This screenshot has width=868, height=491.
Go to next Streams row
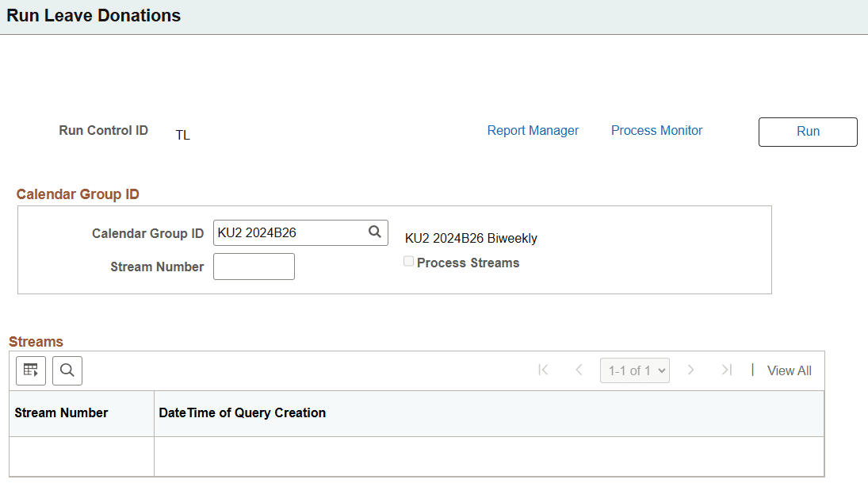[691, 370]
